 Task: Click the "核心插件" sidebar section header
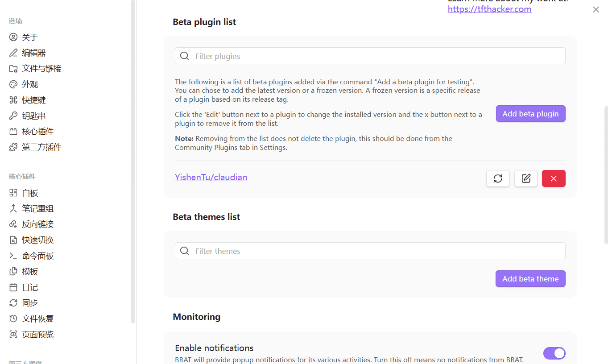(22, 177)
